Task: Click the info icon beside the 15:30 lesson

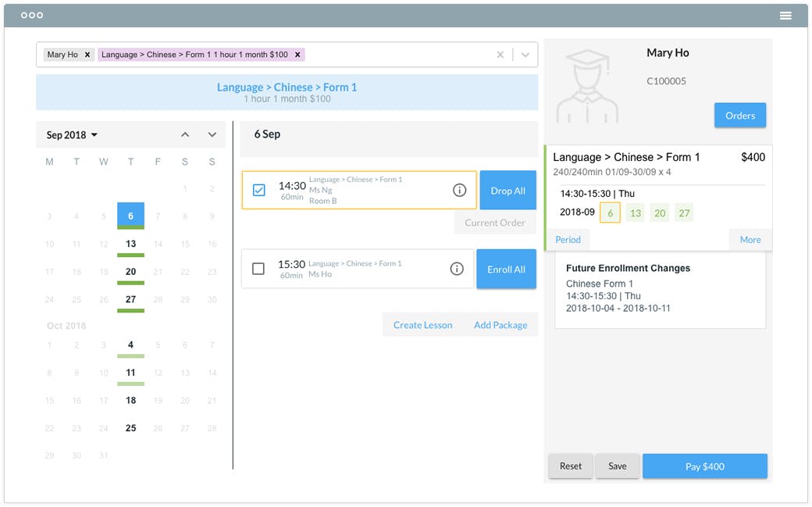Action: (x=457, y=268)
